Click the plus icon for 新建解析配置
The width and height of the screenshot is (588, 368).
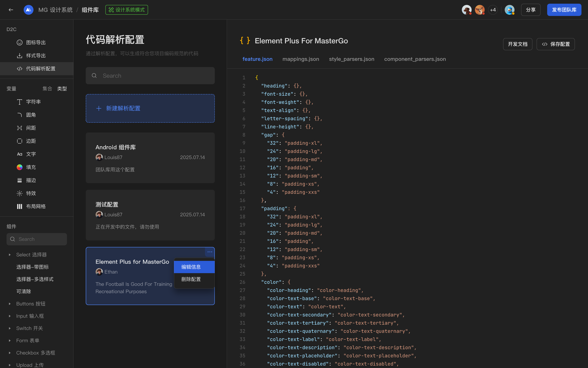pos(99,109)
